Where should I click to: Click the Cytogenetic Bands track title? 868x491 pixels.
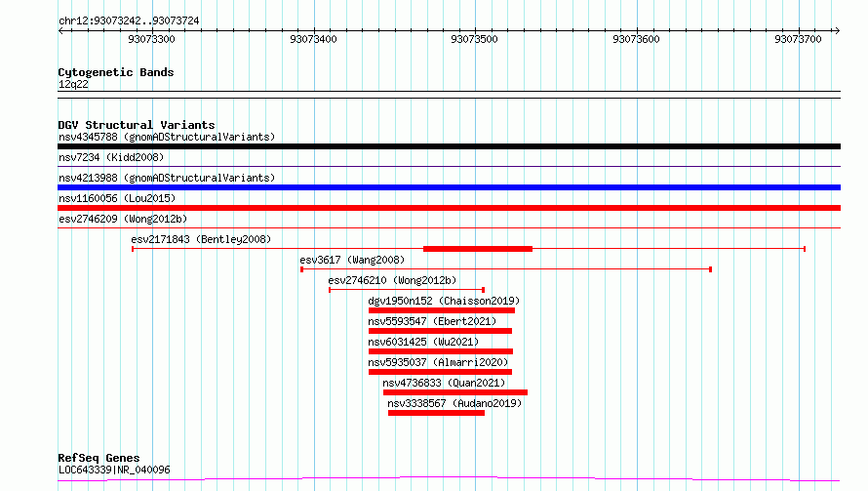coord(116,72)
